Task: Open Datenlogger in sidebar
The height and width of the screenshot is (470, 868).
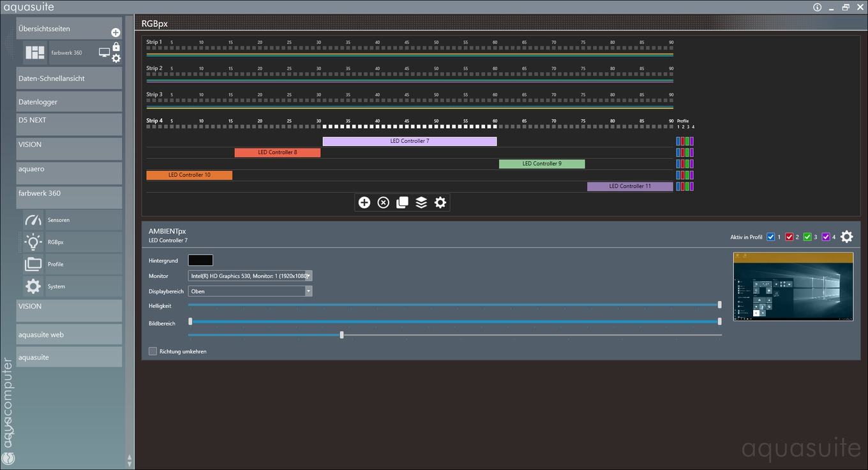Action: [x=69, y=101]
